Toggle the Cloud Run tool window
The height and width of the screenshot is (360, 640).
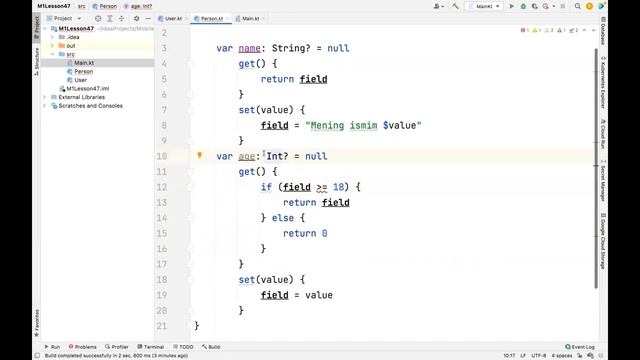(603, 133)
